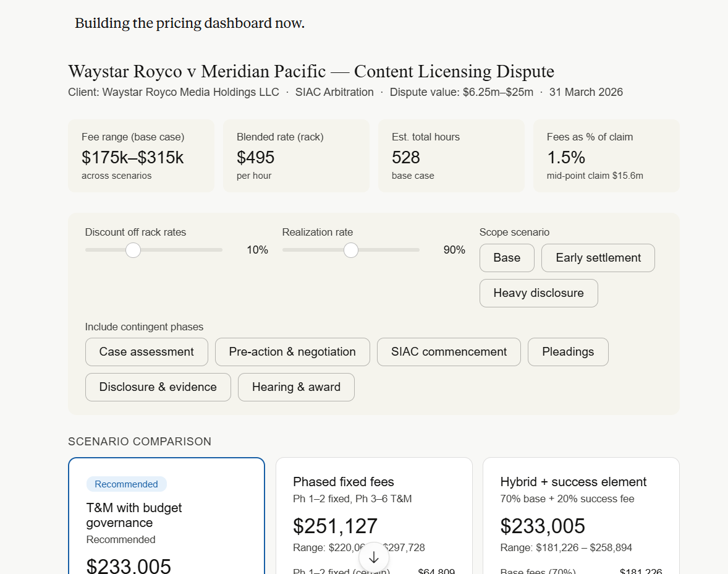Click the scroll-down arrow button
728x574 pixels.
[x=374, y=557]
